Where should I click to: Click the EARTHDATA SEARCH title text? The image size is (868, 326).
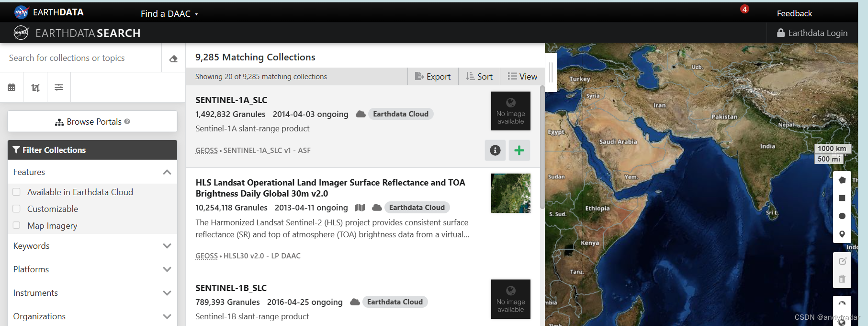88,33
